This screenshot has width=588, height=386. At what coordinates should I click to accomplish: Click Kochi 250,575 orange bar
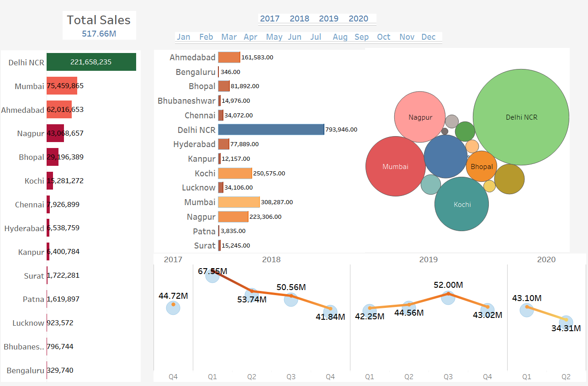[x=235, y=173]
